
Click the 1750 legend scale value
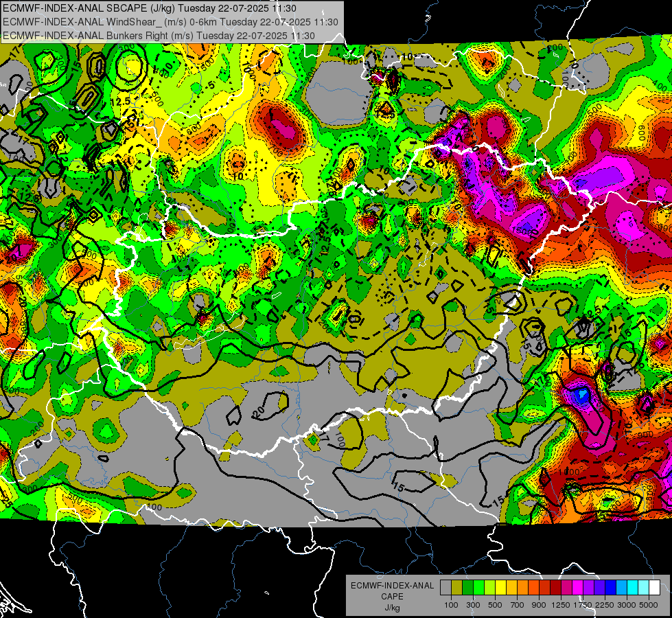point(583,605)
